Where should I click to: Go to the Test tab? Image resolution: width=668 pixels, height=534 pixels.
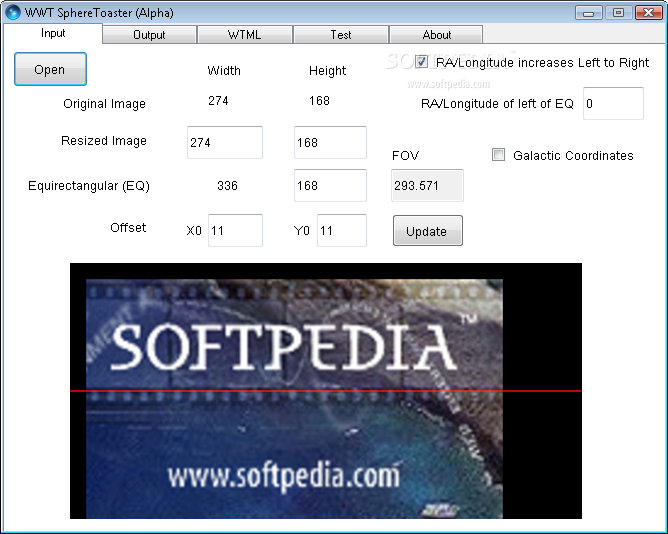[x=341, y=35]
